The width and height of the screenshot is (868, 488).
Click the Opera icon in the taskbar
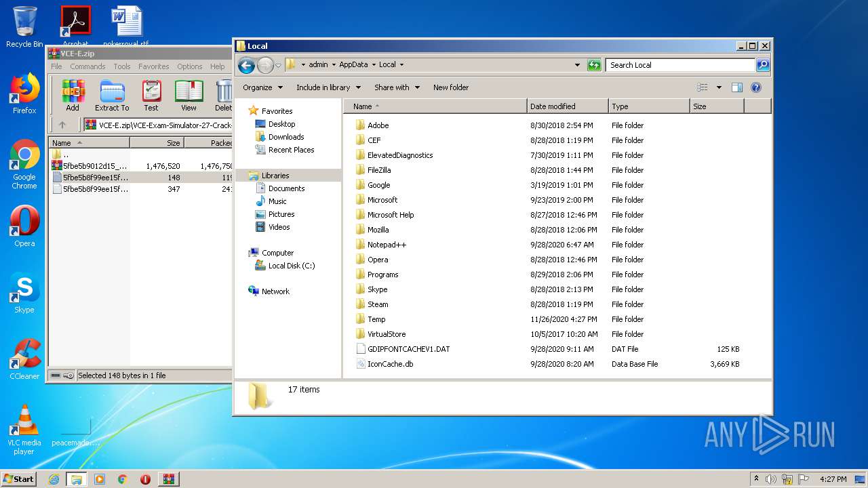[145, 479]
